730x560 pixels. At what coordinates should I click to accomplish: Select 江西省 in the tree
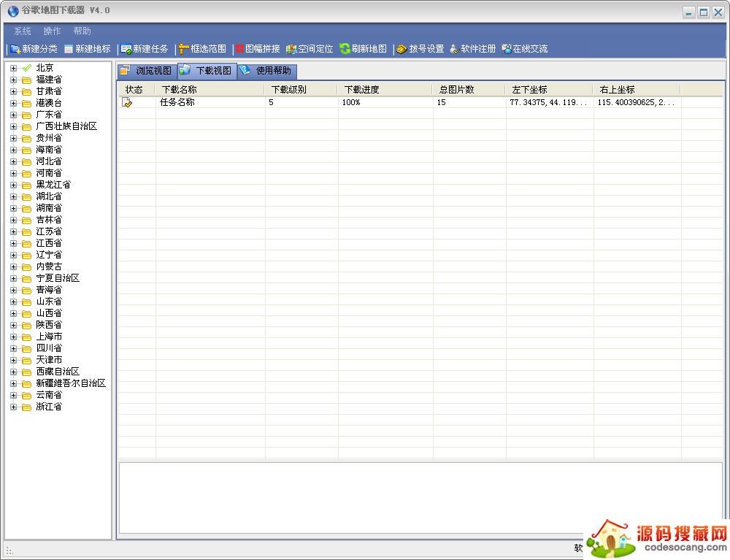click(49, 243)
